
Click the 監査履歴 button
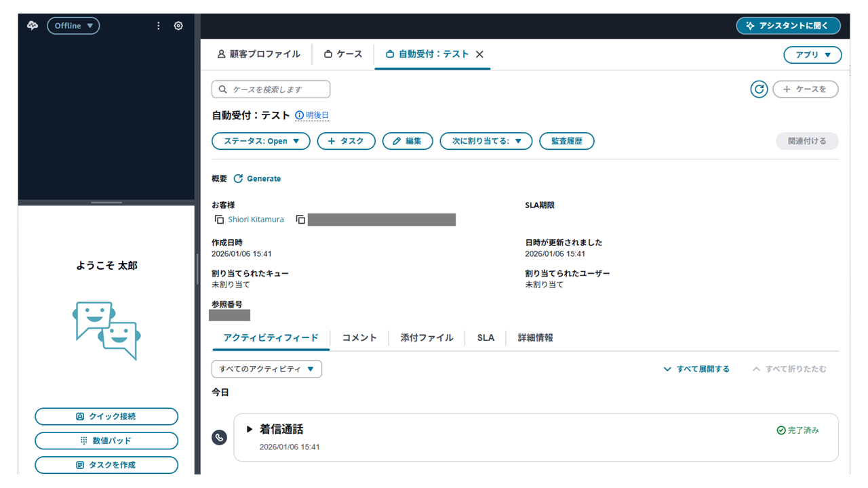click(x=566, y=141)
